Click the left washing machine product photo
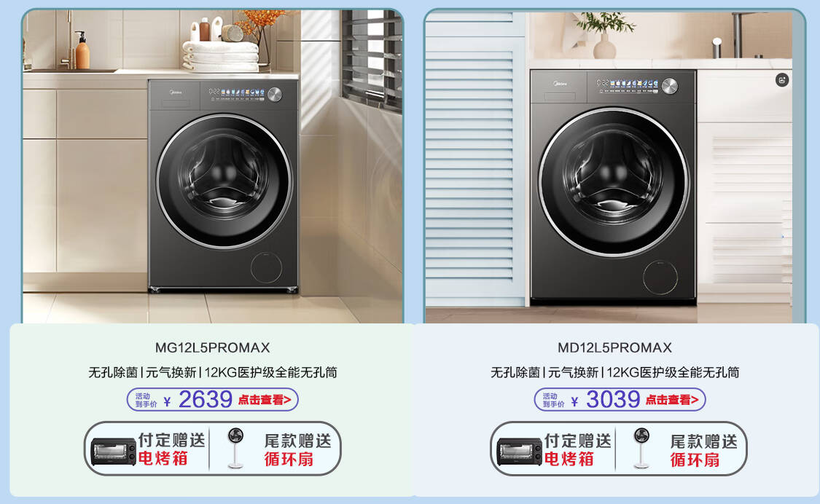Viewport: 820px width, 504px height. click(213, 166)
